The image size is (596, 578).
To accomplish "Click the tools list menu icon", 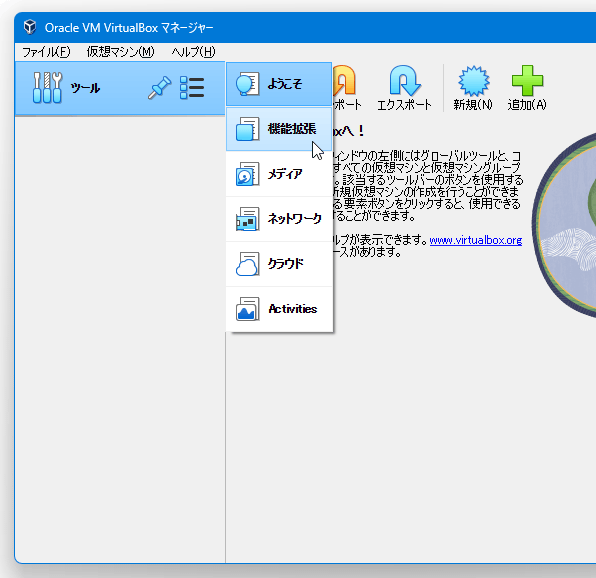I will pyautogui.click(x=192, y=88).
